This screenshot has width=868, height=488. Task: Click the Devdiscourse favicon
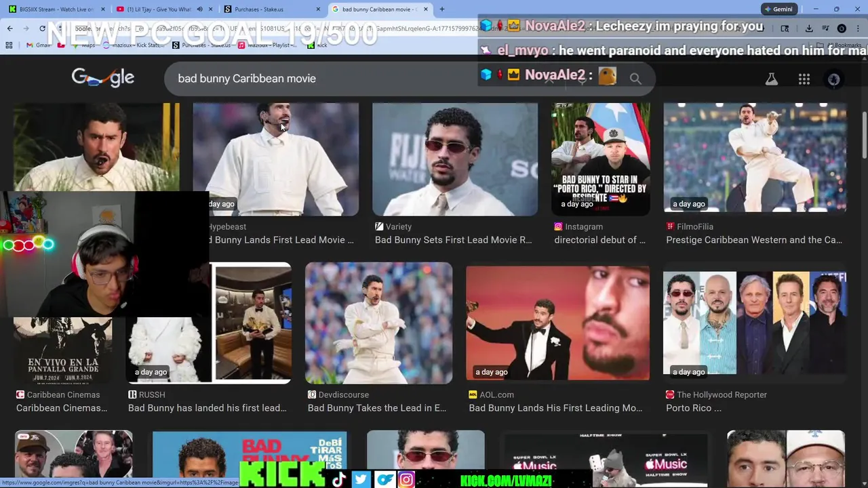pyautogui.click(x=312, y=394)
